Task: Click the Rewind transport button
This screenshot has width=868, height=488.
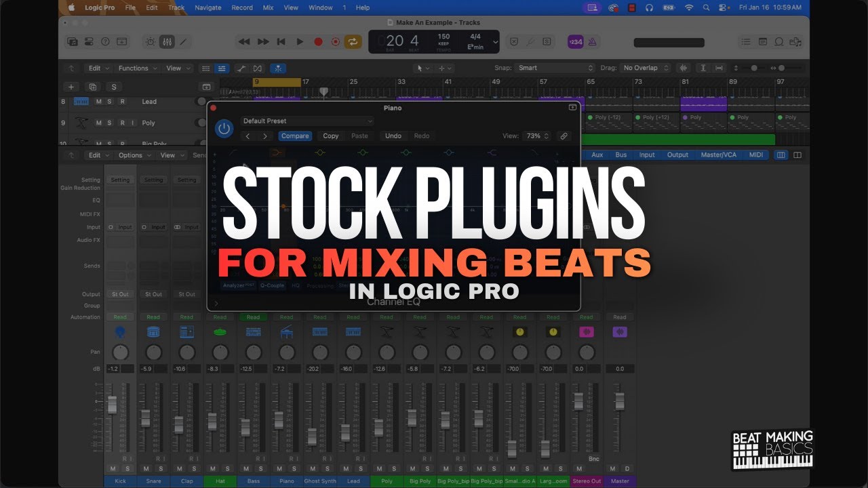Action: click(244, 41)
